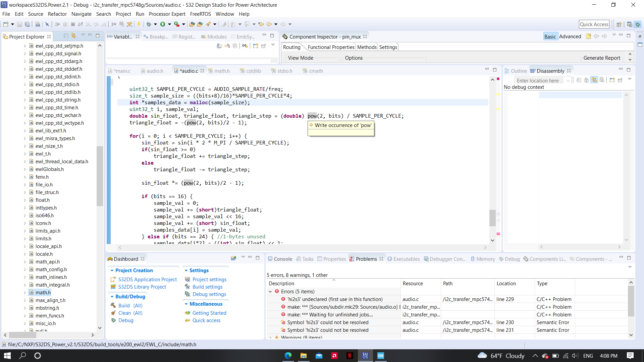Click the Debug bug icon in toolbar

coord(149,24)
